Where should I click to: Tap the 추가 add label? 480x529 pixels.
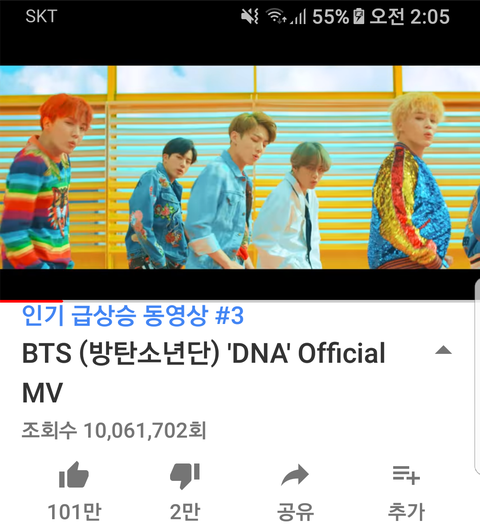click(x=406, y=512)
